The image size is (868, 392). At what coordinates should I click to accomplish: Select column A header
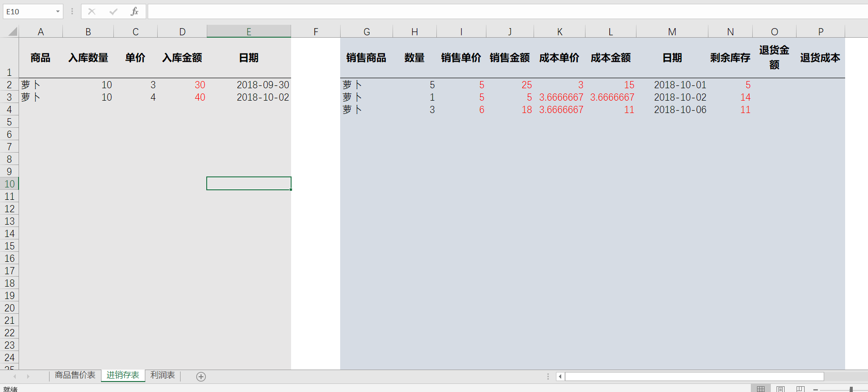coord(41,31)
